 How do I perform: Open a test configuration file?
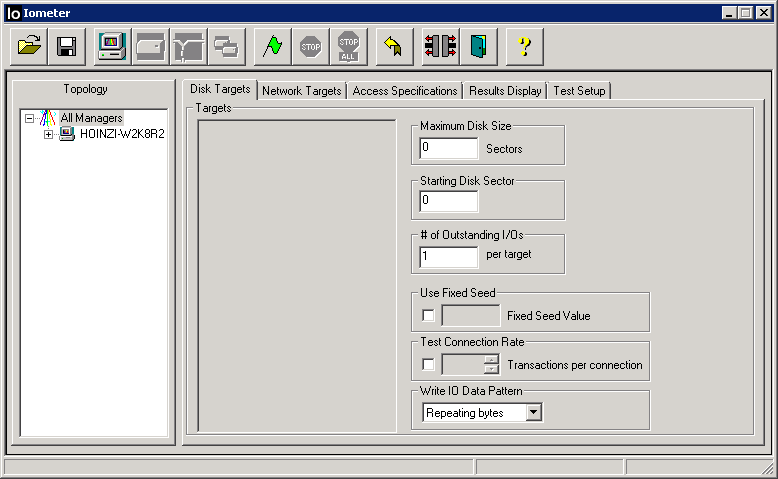point(29,47)
